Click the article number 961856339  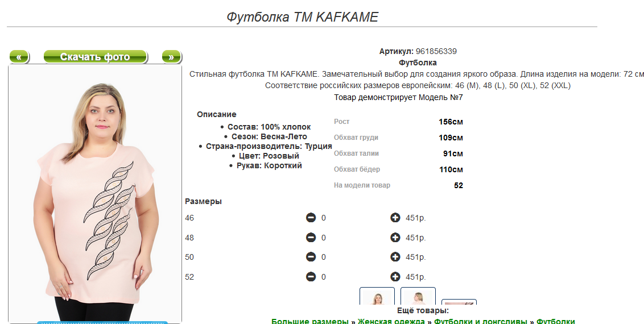point(436,51)
